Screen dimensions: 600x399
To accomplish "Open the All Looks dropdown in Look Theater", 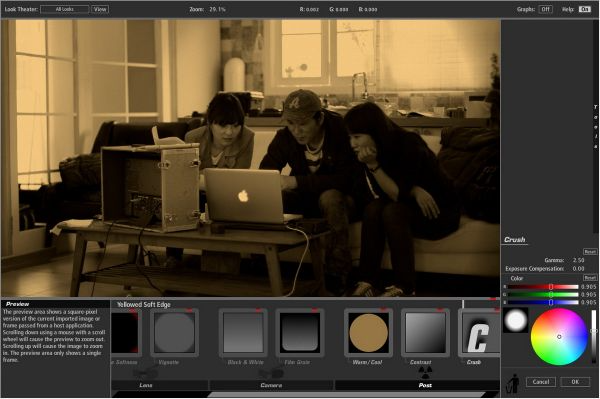I will pos(65,9).
